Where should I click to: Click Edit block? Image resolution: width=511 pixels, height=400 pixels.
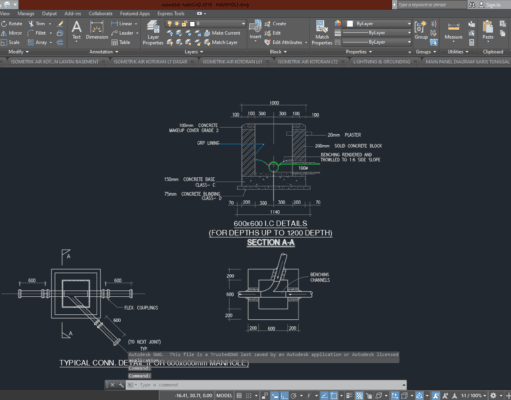[x=273, y=33]
